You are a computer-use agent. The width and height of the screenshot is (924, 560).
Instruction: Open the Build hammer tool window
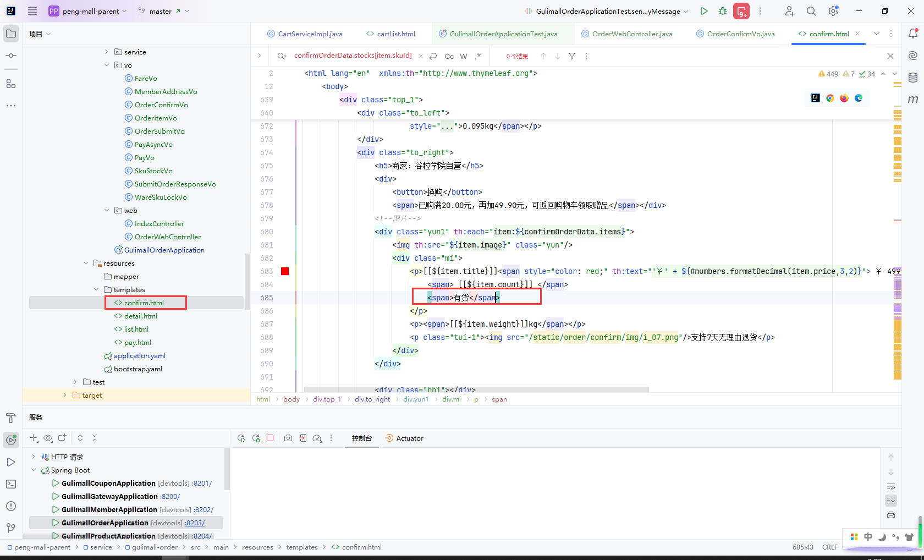click(11, 418)
